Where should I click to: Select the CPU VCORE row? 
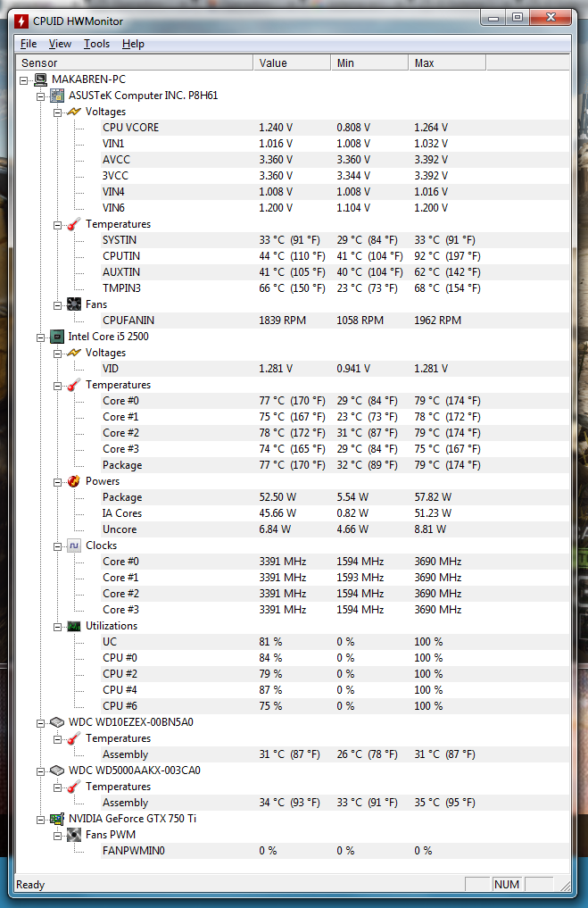tap(335, 128)
